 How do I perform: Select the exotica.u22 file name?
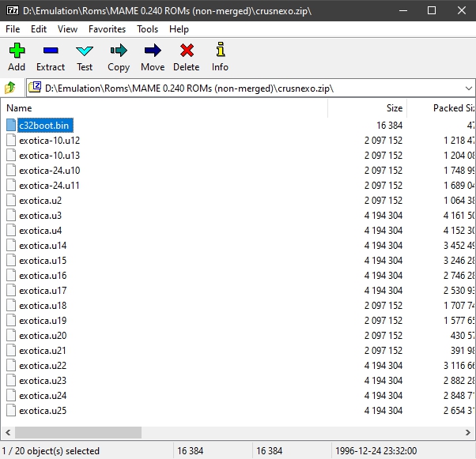[43, 366]
